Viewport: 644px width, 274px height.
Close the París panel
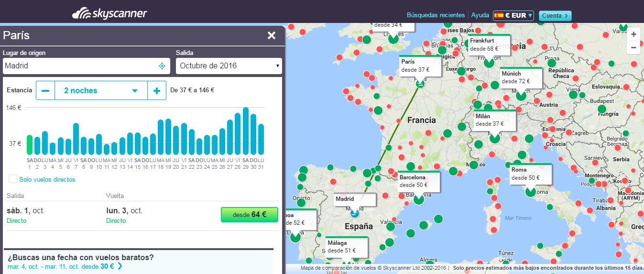point(272,35)
